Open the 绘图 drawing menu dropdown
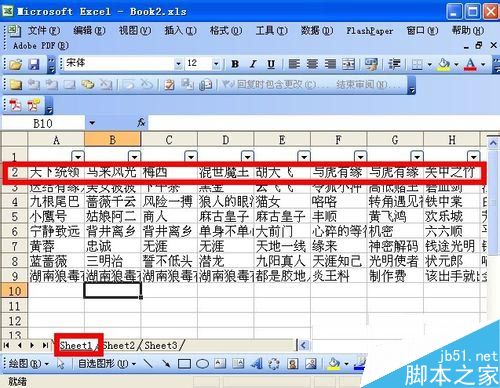The width and height of the screenshot is (500, 388). (29, 364)
